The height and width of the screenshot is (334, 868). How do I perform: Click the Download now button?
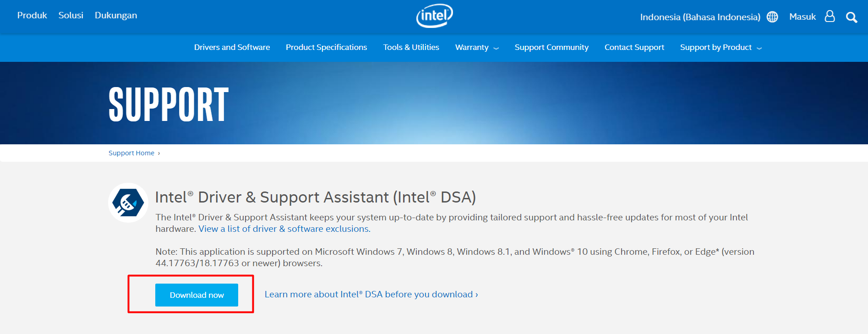(197, 295)
